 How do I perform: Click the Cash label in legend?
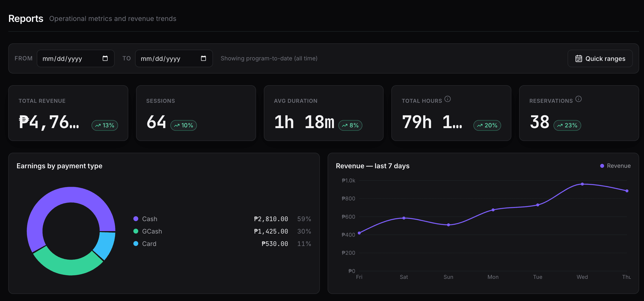tap(149, 219)
